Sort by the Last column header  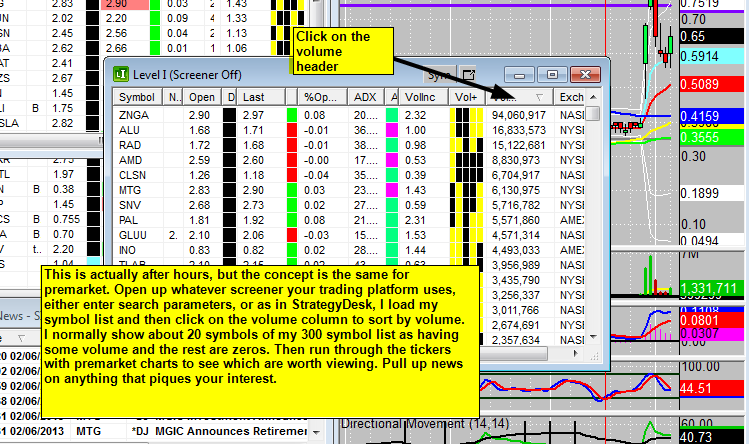[x=261, y=97]
